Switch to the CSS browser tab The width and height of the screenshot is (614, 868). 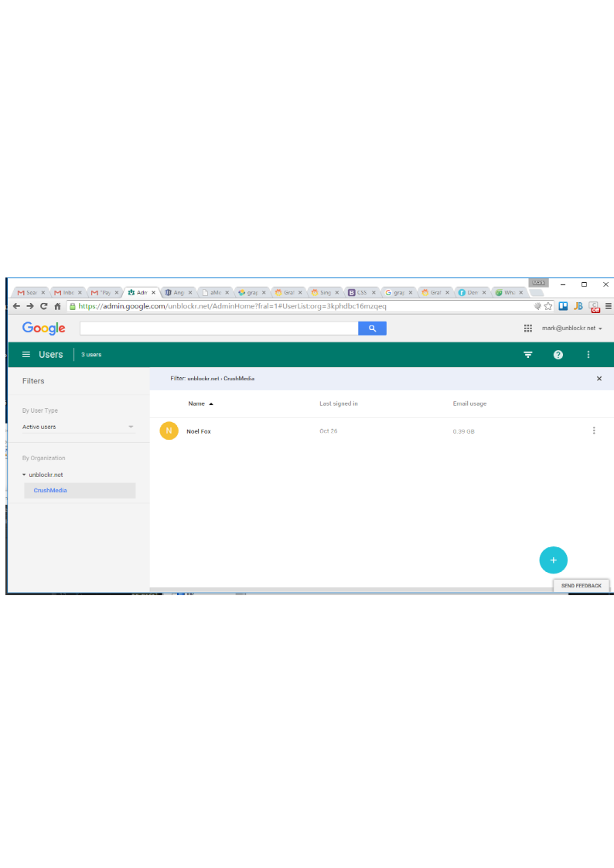[361, 292]
